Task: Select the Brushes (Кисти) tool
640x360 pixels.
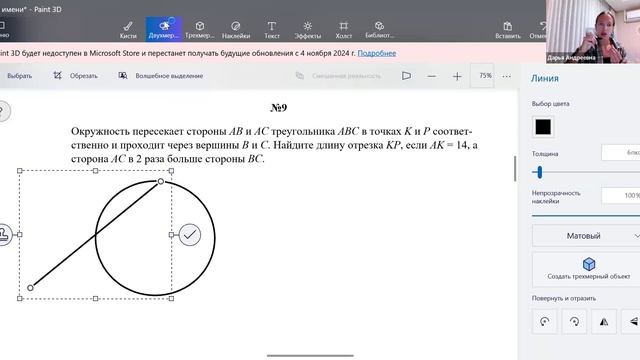Action: tap(128, 29)
